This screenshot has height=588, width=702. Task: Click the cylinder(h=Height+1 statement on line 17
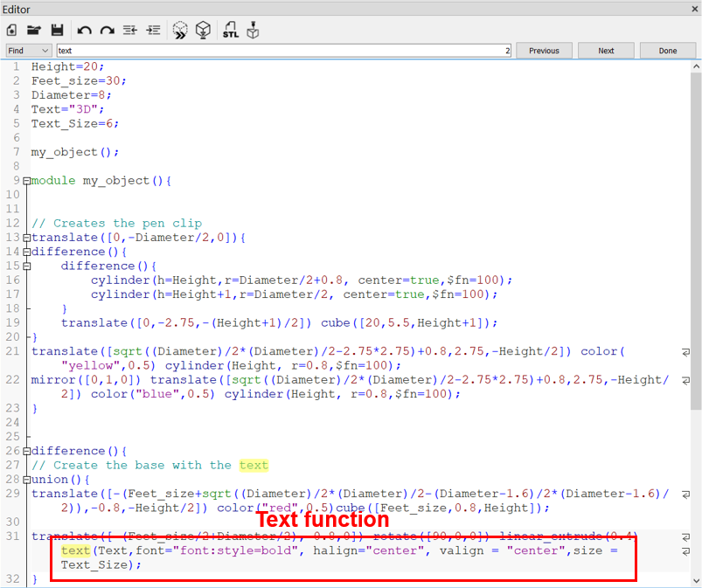294,294
